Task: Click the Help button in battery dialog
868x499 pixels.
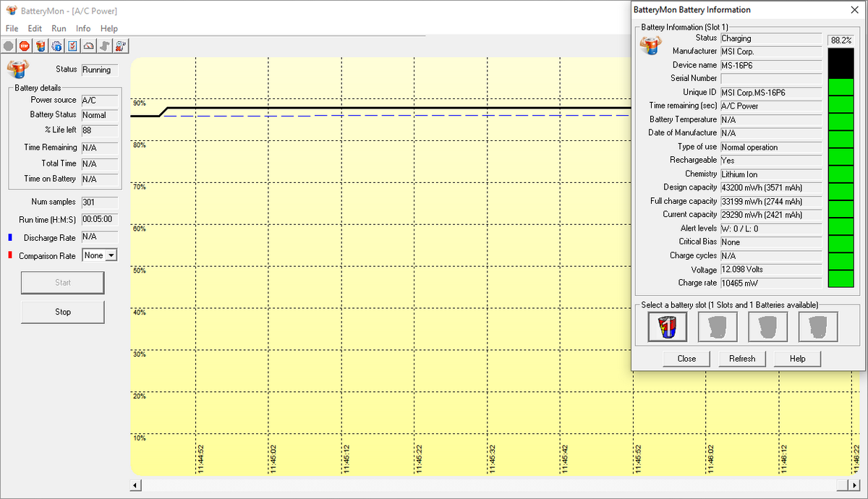Action: click(x=797, y=359)
